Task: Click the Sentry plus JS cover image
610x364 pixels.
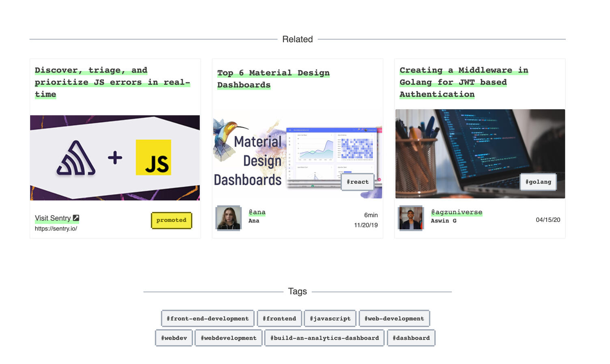Action: point(115,157)
